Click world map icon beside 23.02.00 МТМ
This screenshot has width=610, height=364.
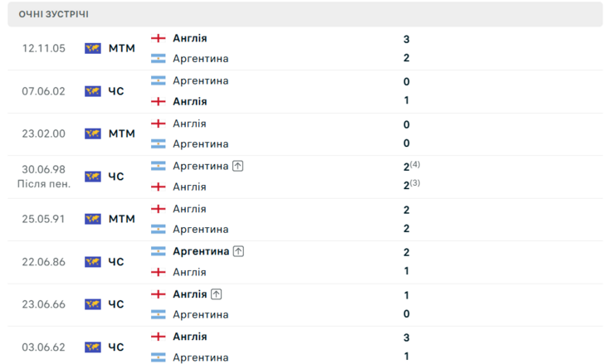(93, 133)
